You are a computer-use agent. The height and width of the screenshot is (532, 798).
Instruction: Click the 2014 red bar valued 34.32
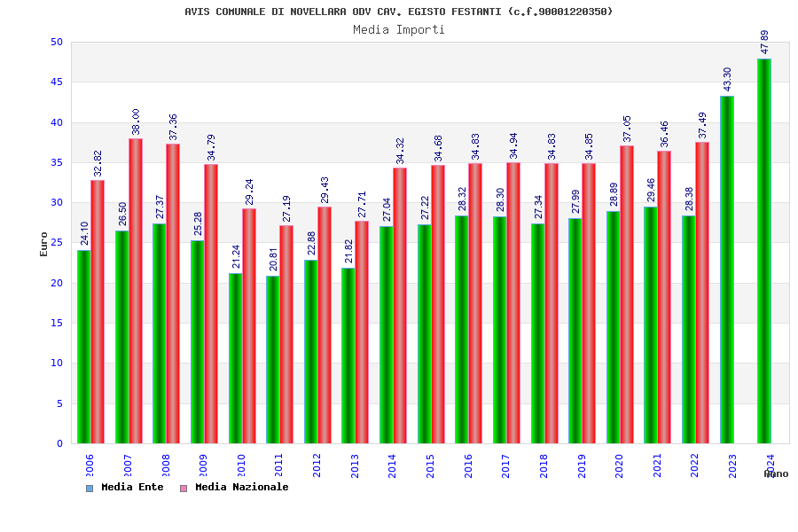[400, 305]
